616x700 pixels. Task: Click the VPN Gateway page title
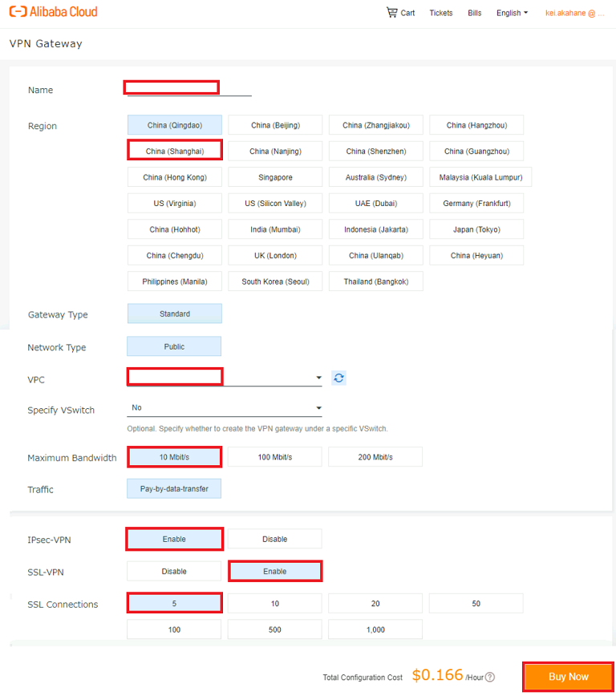click(x=46, y=44)
